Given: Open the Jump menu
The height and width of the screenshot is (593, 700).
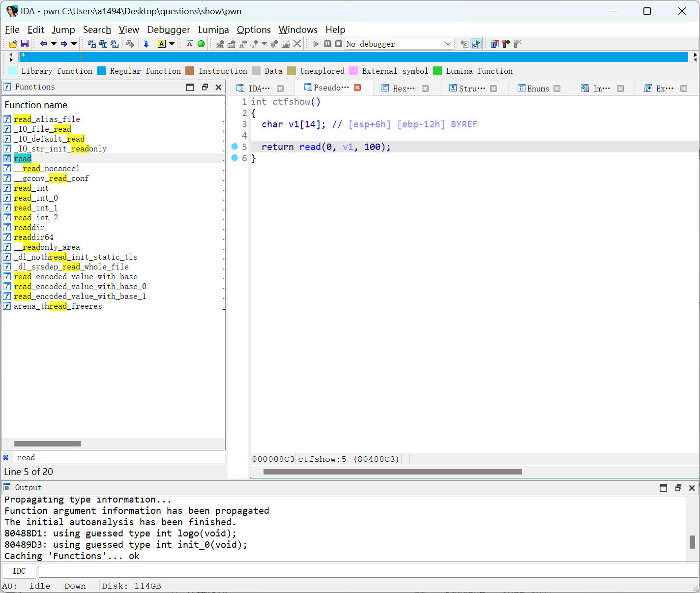Looking at the screenshot, I should (x=63, y=30).
